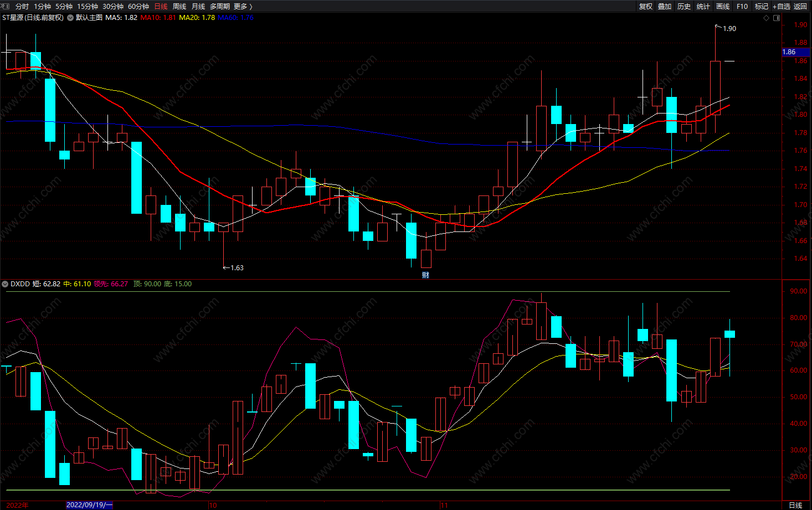Add stock via +自选 button

click(x=782, y=6)
